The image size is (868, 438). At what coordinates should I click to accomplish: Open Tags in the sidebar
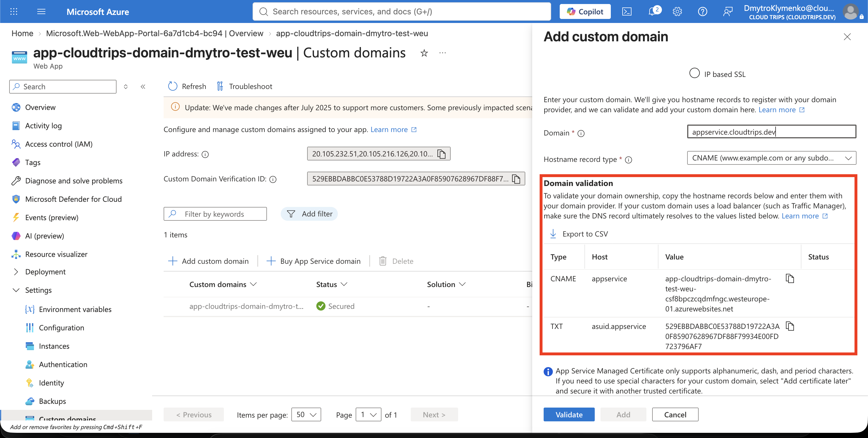(33, 162)
